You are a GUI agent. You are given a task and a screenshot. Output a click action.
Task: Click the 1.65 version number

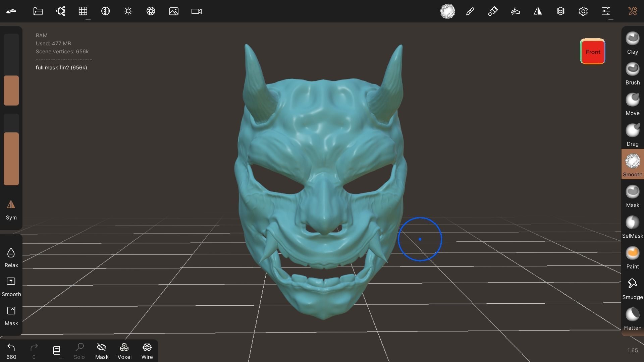633,351
